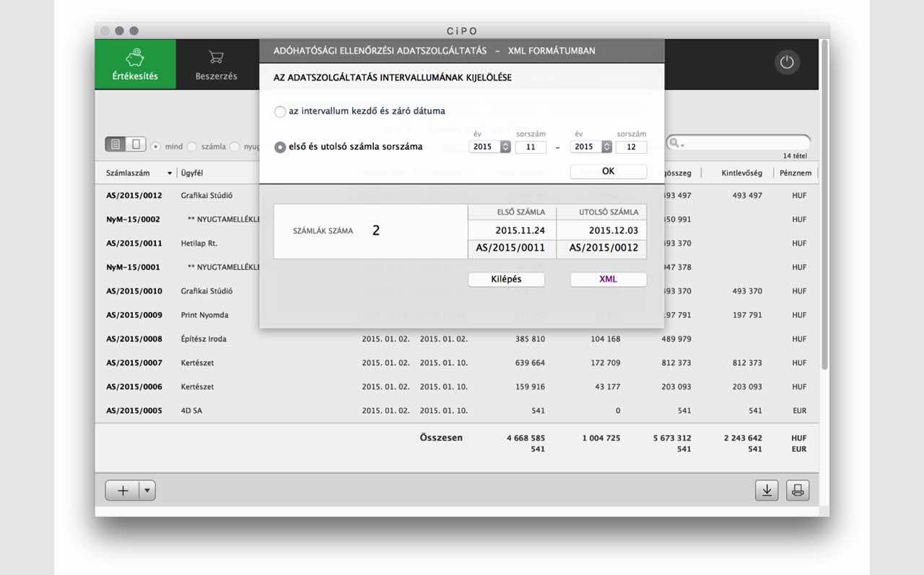924x575 pixels.
Task: Select 'az intervallum kezdő és záró dátuma' option
Action: pyautogui.click(x=280, y=112)
